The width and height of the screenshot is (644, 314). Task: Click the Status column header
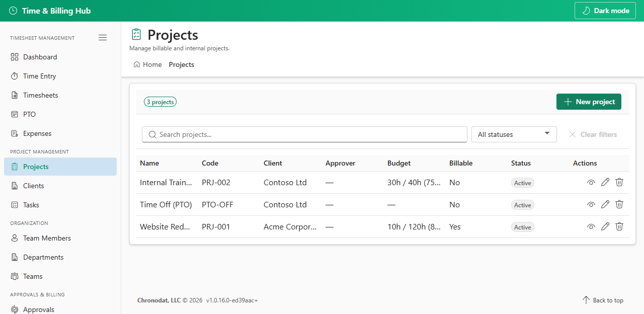521,163
